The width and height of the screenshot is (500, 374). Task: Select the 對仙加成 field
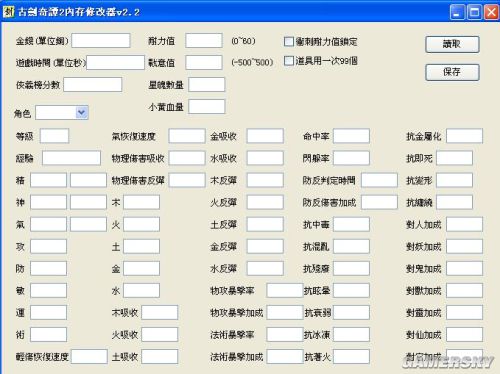(x=464, y=335)
